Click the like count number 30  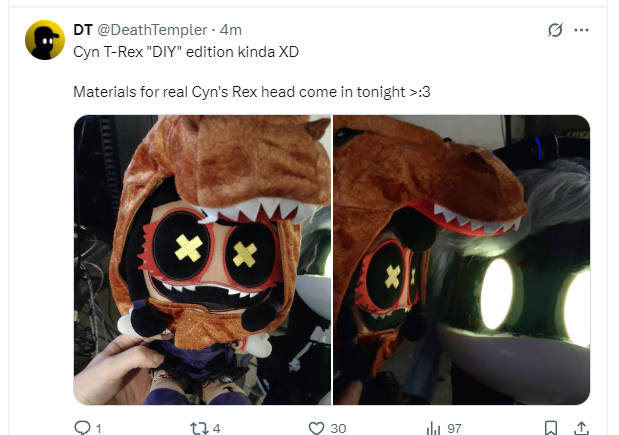pos(338,428)
